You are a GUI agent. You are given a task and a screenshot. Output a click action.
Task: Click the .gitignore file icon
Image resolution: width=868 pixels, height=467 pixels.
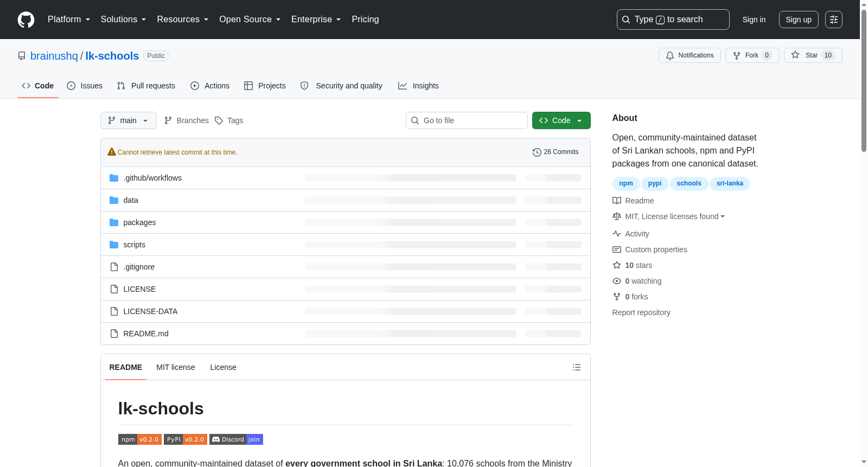point(114,267)
